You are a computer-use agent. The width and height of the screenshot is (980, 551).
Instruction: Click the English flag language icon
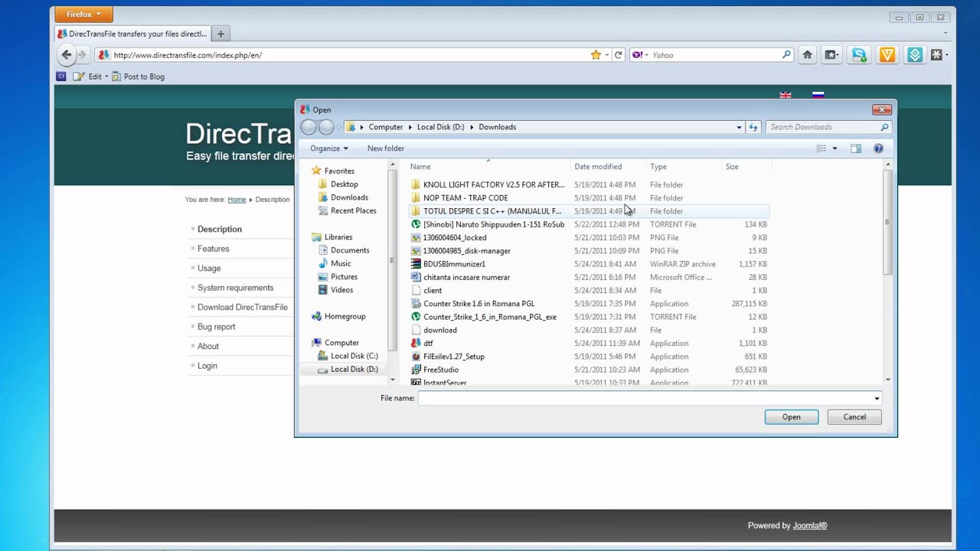point(786,96)
